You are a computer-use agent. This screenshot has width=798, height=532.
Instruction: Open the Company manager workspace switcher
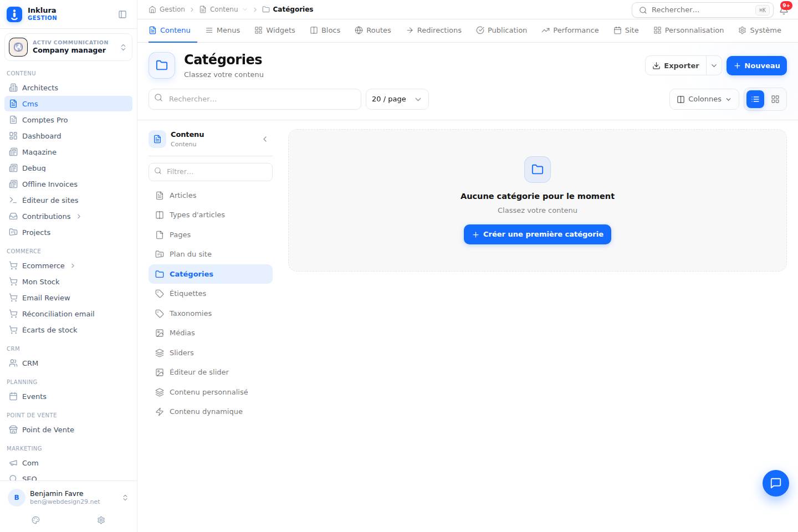click(68, 47)
